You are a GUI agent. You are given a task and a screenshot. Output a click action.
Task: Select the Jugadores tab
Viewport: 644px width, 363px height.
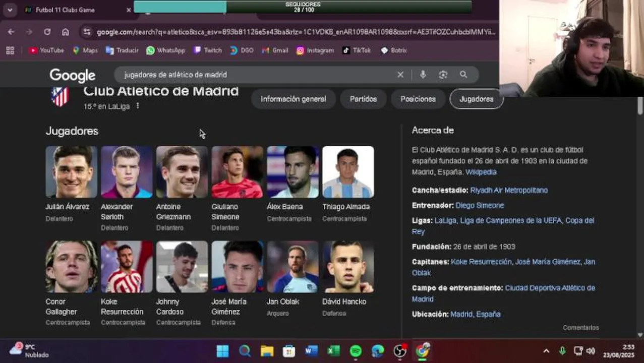click(477, 99)
